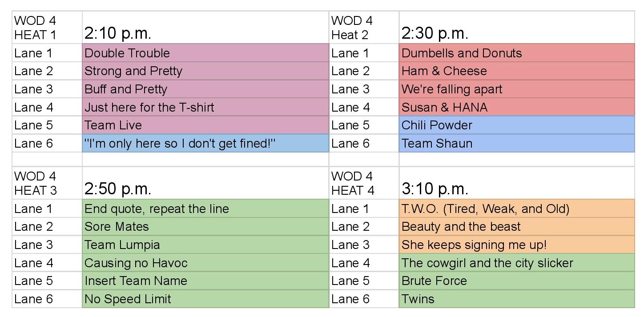Click the "3:10 p.m." heat time cell

tap(516, 184)
